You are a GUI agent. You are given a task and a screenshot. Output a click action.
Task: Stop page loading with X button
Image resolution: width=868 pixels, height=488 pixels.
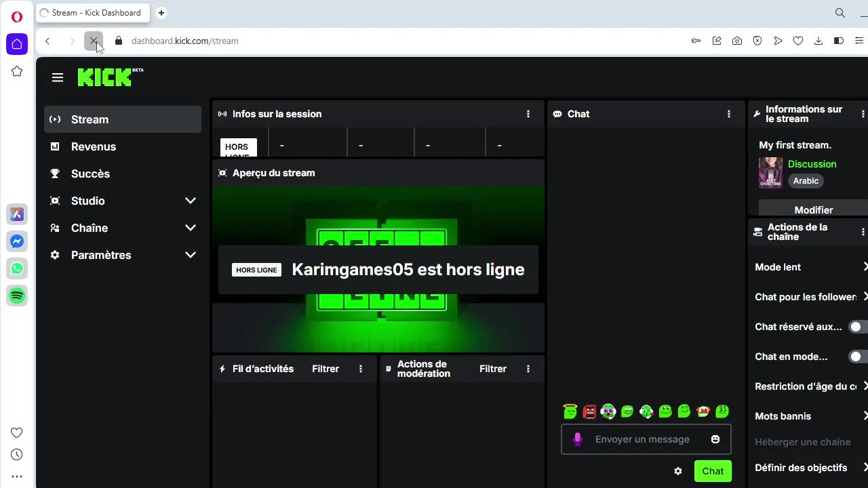click(x=94, y=41)
